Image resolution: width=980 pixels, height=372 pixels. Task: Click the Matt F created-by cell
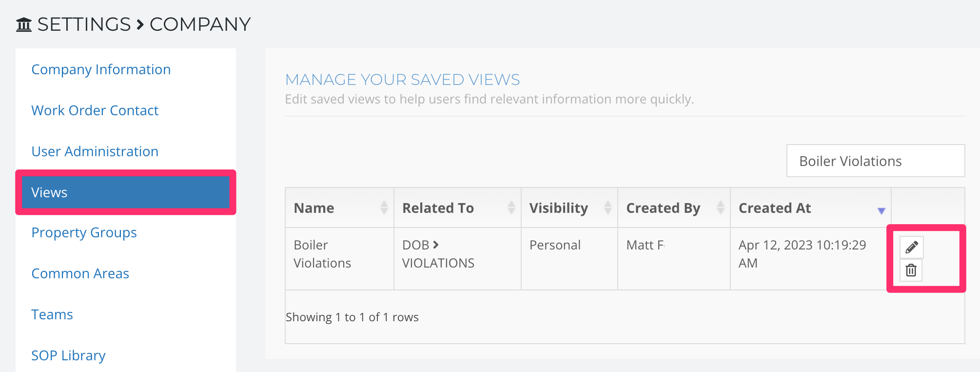click(674, 259)
